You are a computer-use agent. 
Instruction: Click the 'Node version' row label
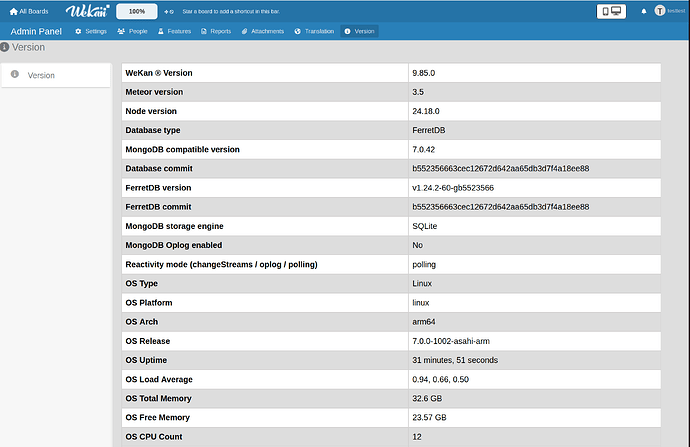151,111
